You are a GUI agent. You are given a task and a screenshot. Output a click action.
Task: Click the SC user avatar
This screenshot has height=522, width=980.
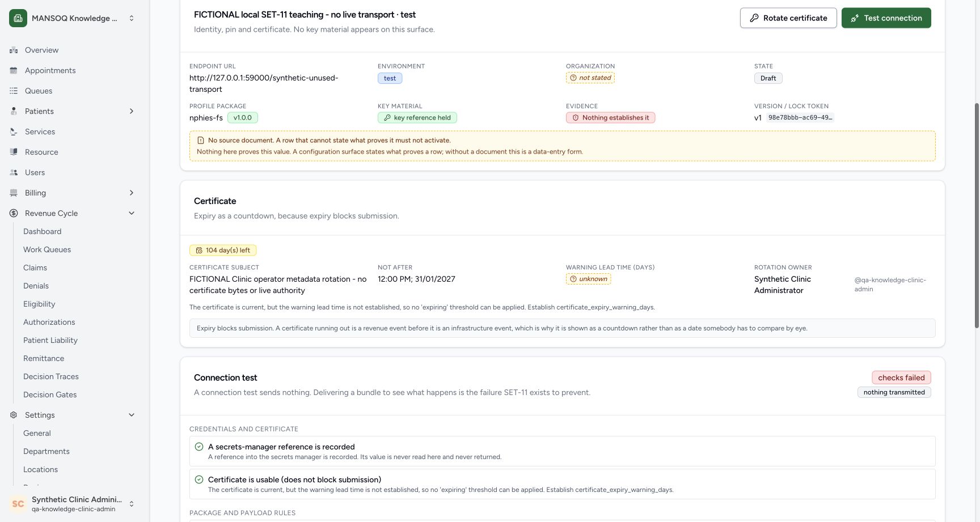click(x=18, y=504)
